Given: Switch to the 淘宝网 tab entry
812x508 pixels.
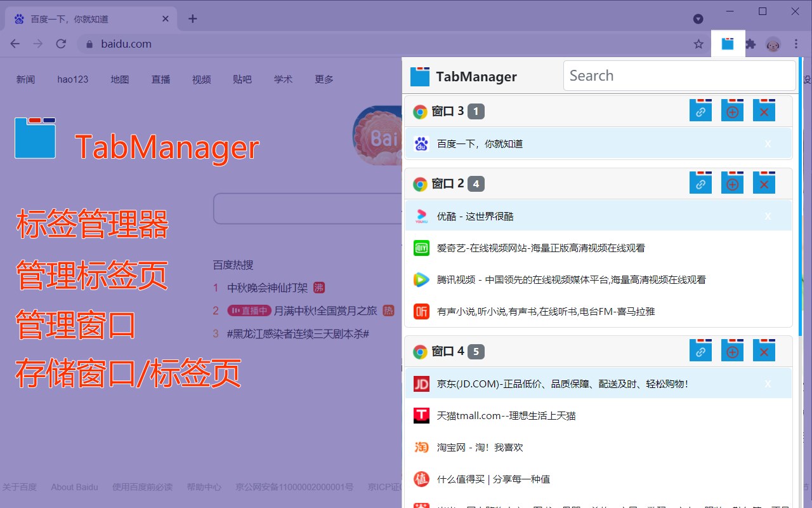Looking at the screenshot, I should 598,447.
